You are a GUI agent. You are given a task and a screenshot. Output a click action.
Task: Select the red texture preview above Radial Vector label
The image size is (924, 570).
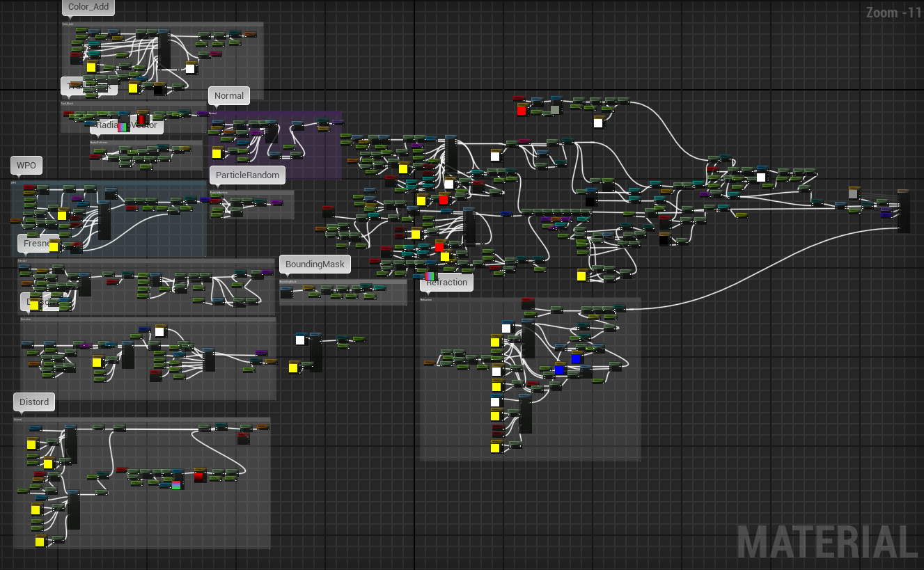tap(143, 118)
